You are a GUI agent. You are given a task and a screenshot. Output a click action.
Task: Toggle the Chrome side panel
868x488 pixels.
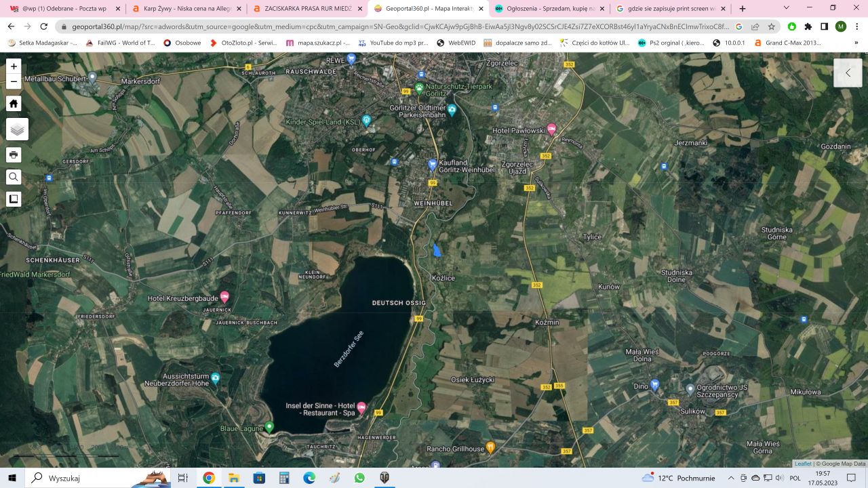(x=825, y=26)
